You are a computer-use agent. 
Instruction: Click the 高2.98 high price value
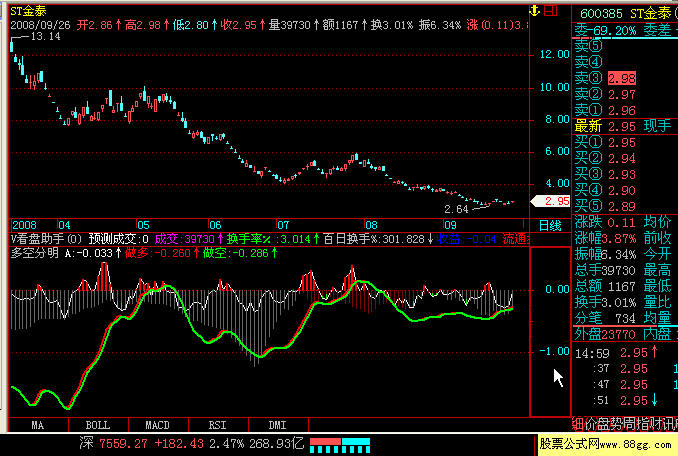pyautogui.click(x=142, y=25)
